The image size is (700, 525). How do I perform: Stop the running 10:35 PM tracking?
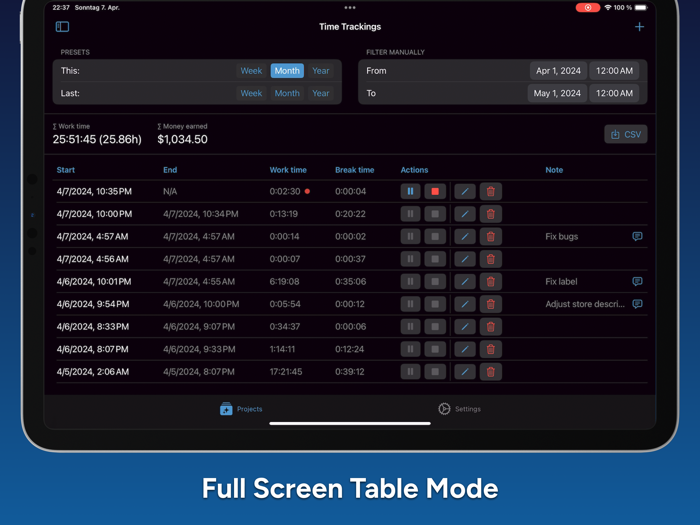point(435,192)
